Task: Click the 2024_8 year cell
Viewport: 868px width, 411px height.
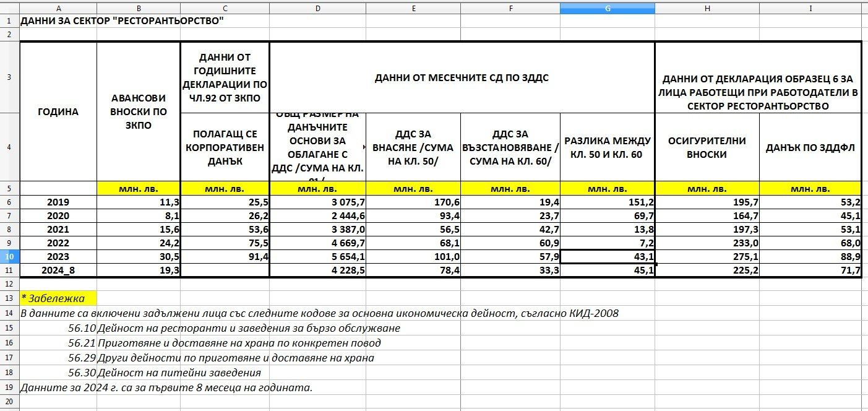Action: 58,270
